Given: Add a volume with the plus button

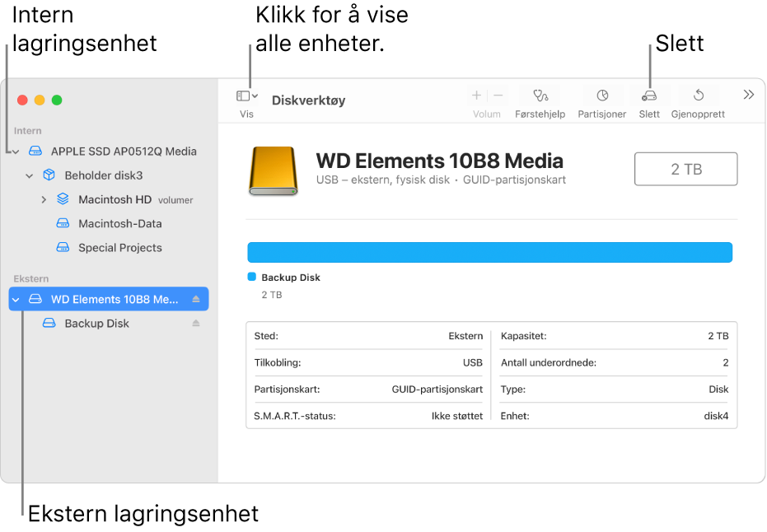Looking at the screenshot, I should point(476,96).
